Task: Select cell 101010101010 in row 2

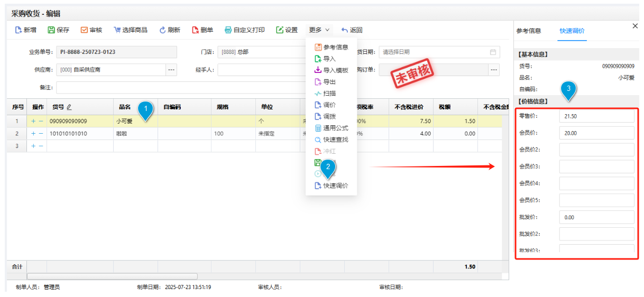Action: point(80,134)
